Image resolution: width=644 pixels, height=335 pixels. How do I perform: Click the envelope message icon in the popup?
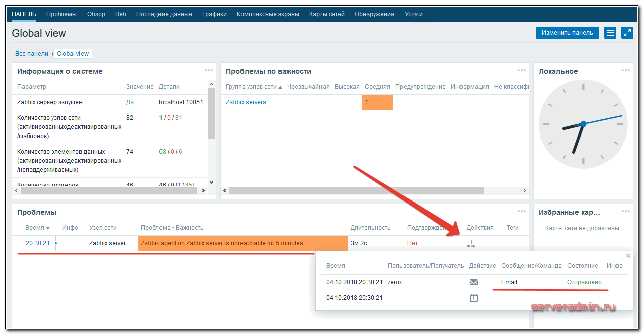point(473,282)
